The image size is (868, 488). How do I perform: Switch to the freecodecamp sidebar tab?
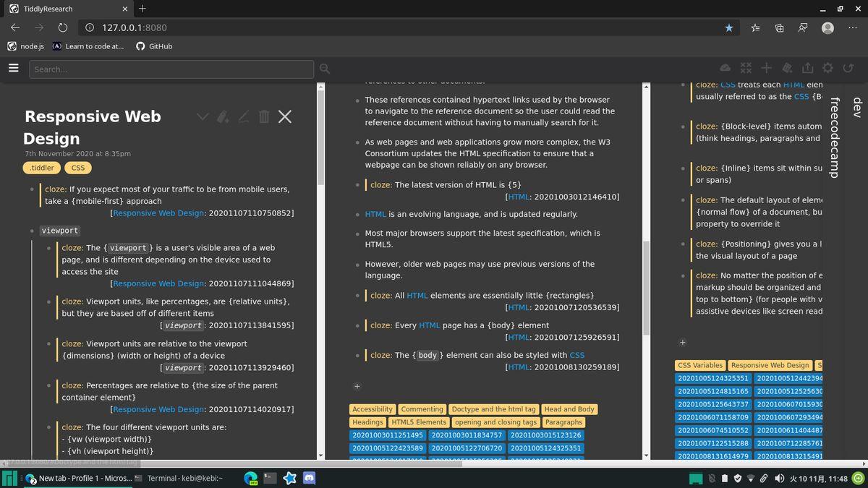tap(833, 137)
